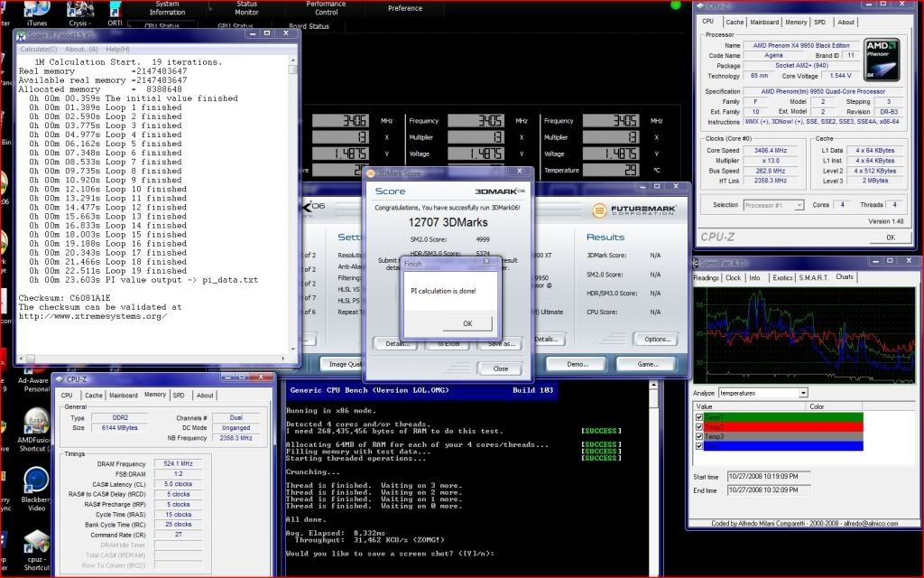Screen dimensions: 924x578
Task: Click the Demo... button in 3DMark06
Action: pyautogui.click(x=577, y=364)
